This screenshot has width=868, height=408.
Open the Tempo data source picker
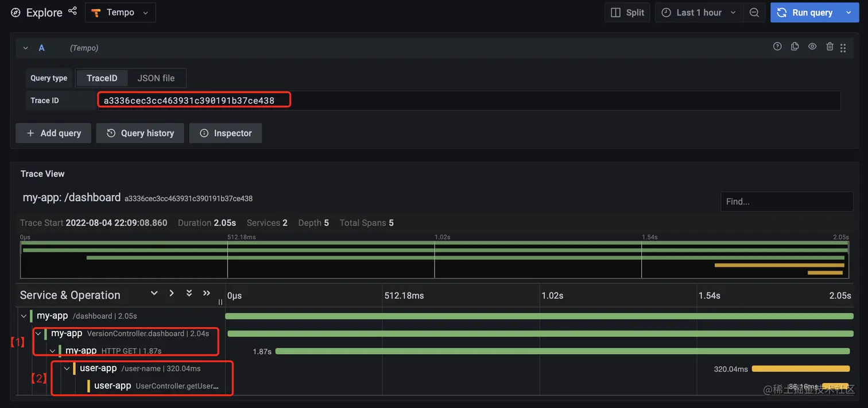(121, 13)
